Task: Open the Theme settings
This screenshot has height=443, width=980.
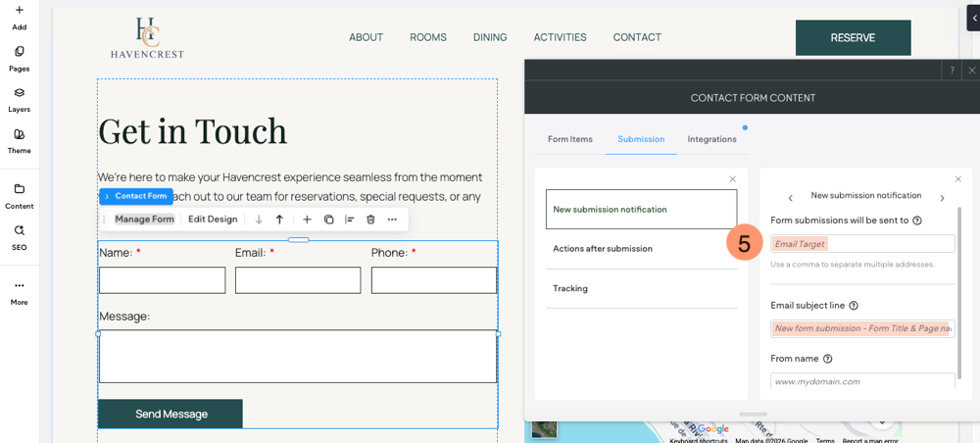Action: click(19, 140)
